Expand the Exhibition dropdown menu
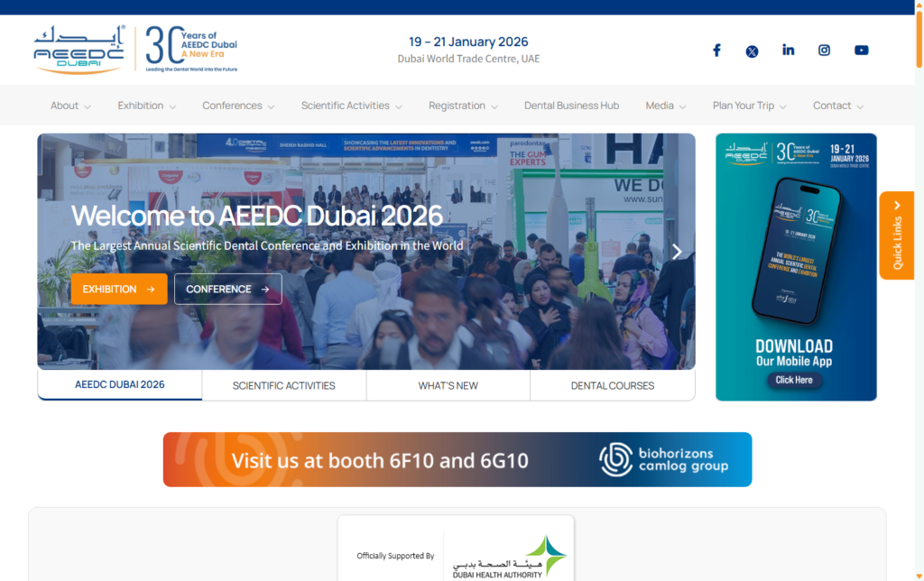Screen dimensions: 924x581 [146, 106]
